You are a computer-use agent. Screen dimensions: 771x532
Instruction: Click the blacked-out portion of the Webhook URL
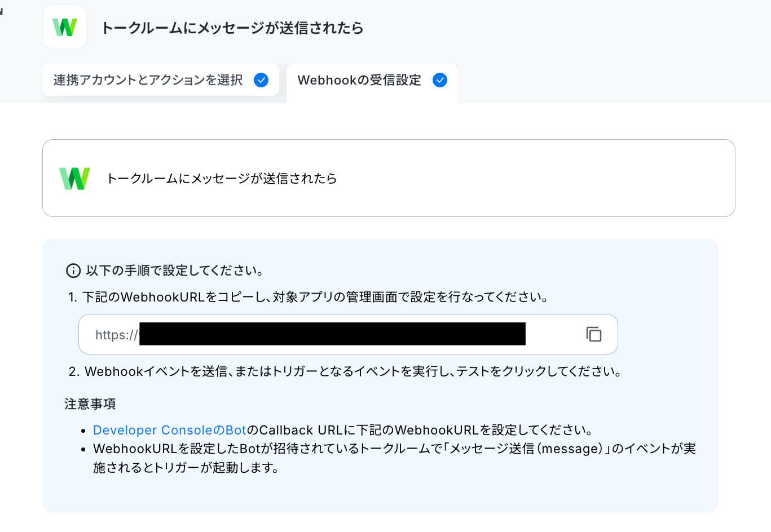tap(332, 334)
